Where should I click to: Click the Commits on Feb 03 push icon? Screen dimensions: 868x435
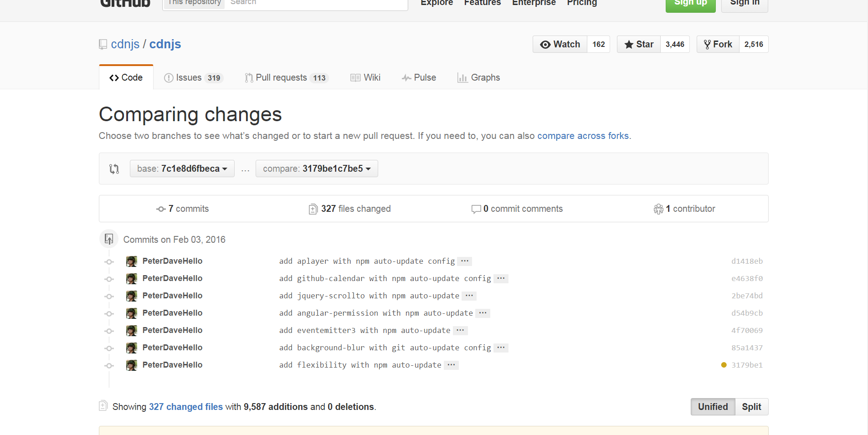coord(109,239)
